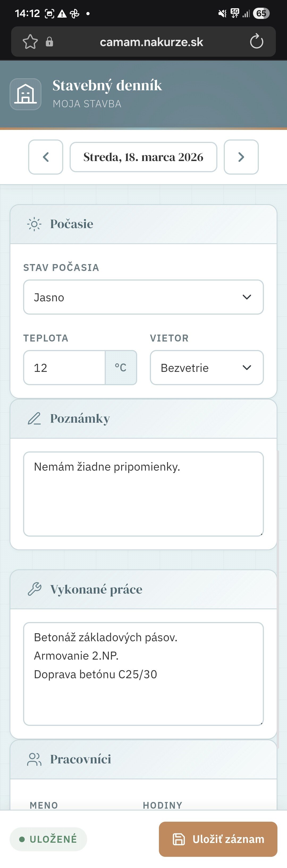Image resolution: width=287 pixels, height=868 pixels.
Task: Click the Uložiť záznam button
Action: [218, 839]
